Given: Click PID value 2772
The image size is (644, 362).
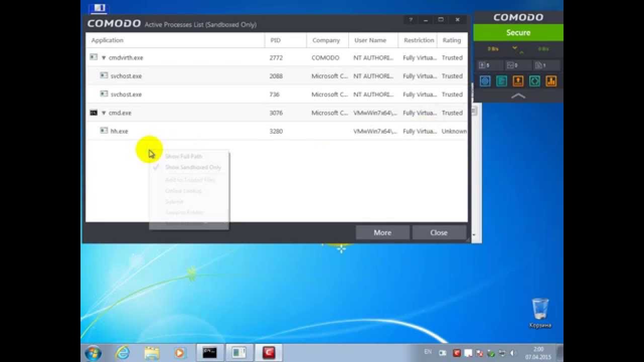Looking at the screenshot, I should 276,58.
